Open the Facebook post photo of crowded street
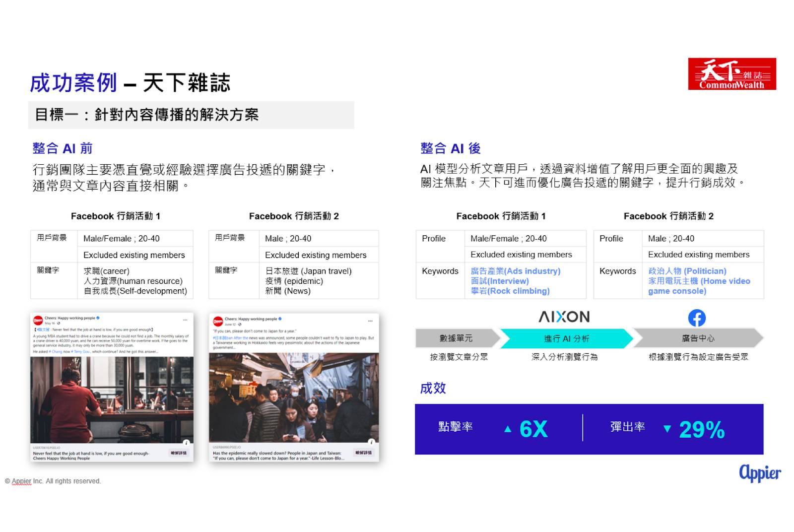 coord(294,398)
